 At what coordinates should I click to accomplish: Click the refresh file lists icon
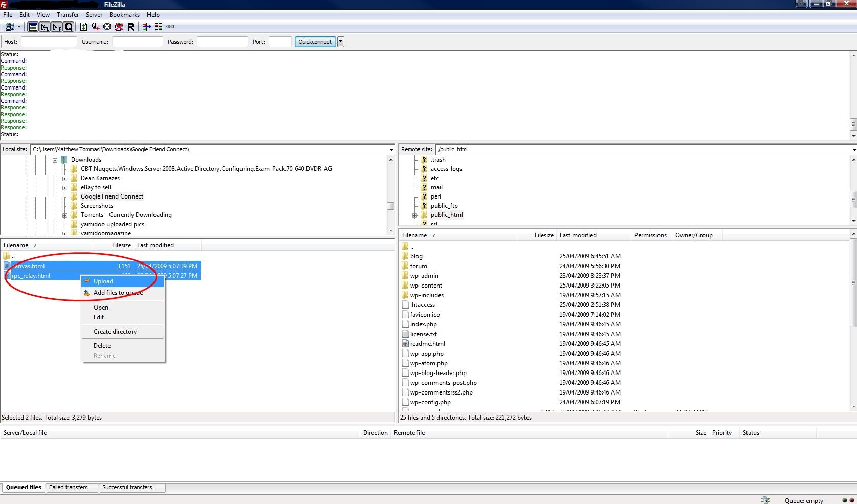pyautogui.click(x=83, y=27)
